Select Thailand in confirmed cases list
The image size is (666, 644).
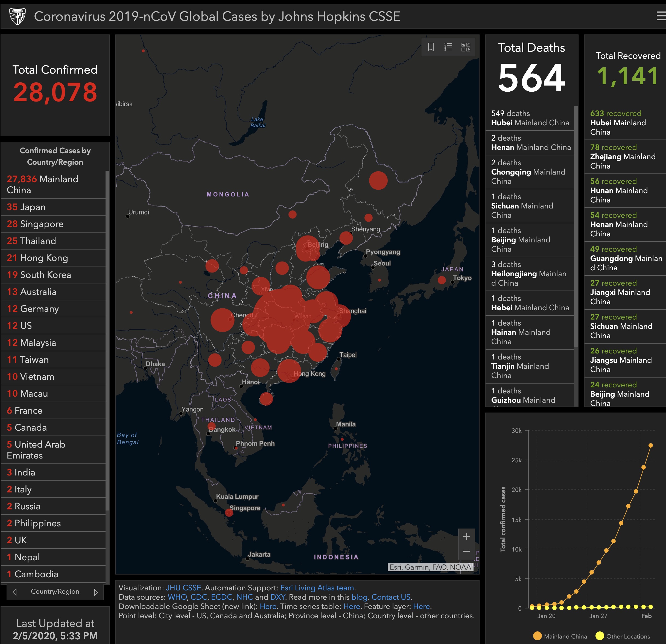coord(53,241)
